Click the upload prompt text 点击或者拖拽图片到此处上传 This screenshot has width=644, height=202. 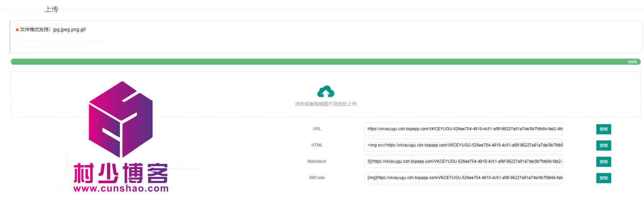pyautogui.click(x=325, y=104)
